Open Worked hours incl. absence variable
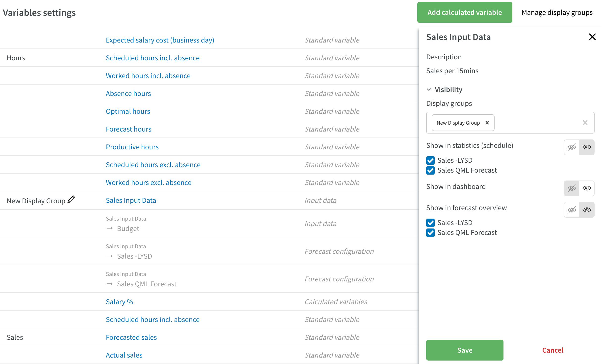Image resolution: width=602 pixels, height=364 pixels. 148,76
